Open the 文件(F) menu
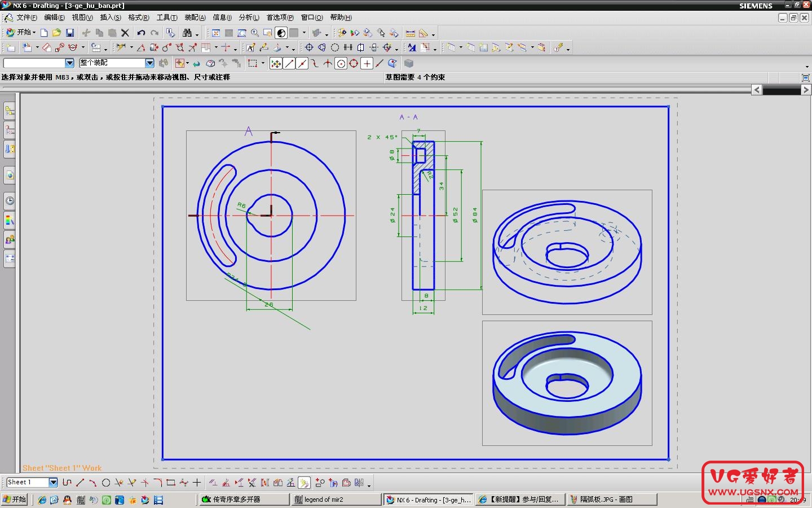Screen dimensions: 812x508 (x=27, y=17)
